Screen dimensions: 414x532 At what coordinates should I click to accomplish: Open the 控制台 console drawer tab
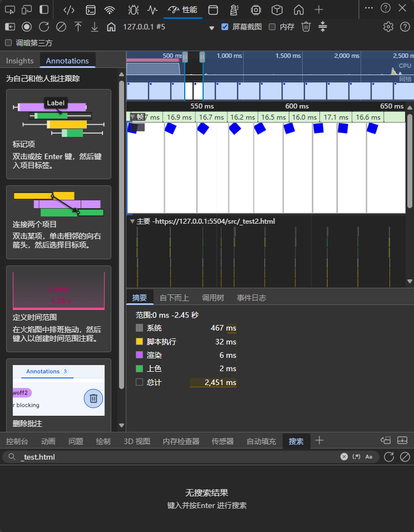coord(17,441)
